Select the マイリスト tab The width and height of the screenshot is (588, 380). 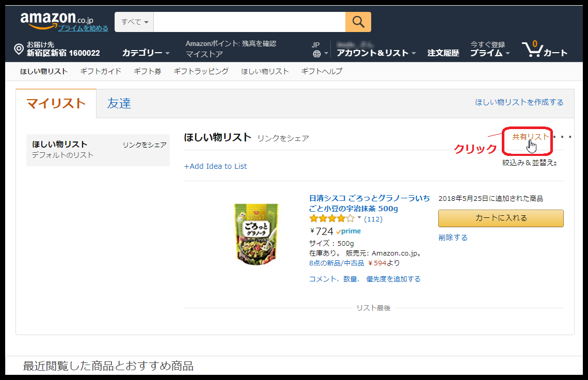tap(56, 103)
